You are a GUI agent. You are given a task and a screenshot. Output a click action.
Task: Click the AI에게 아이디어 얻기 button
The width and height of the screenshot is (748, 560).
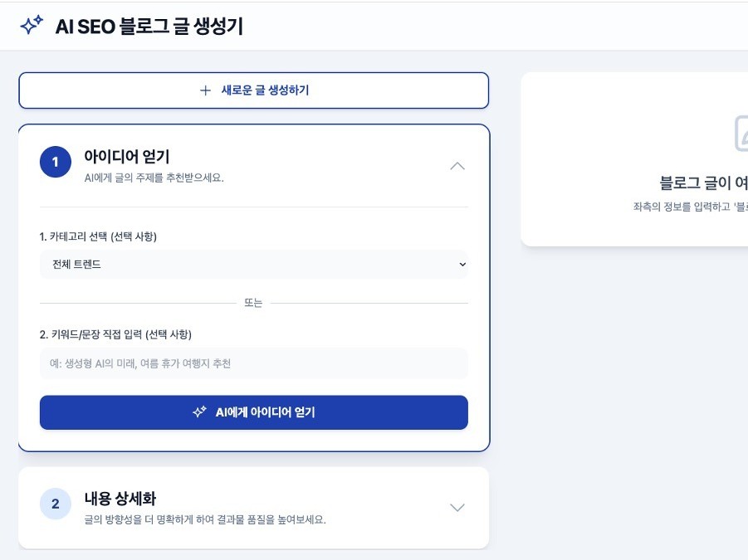pyautogui.click(x=253, y=412)
